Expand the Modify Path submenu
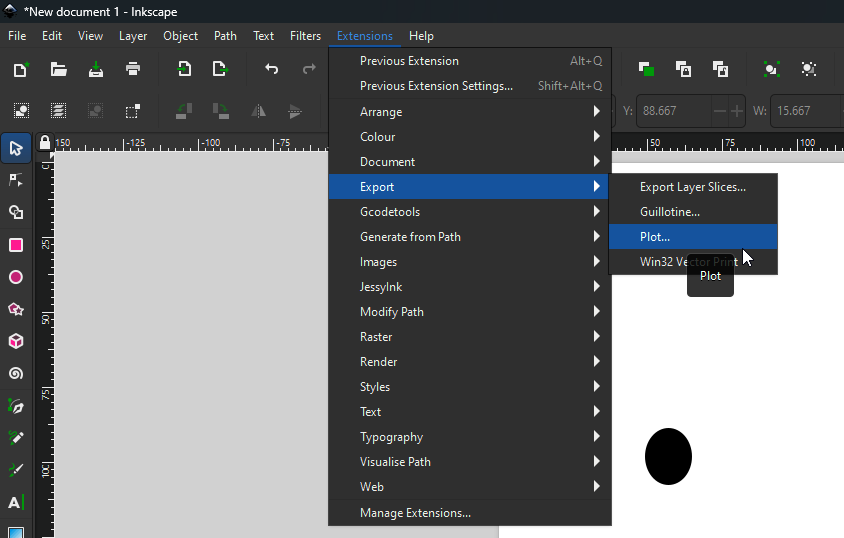Image resolution: width=844 pixels, height=538 pixels. tap(469, 312)
